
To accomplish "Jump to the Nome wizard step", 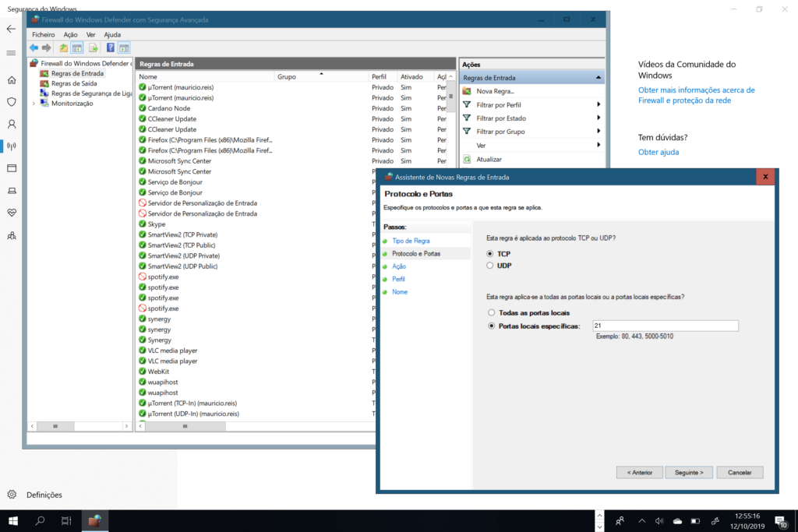I will 400,292.
